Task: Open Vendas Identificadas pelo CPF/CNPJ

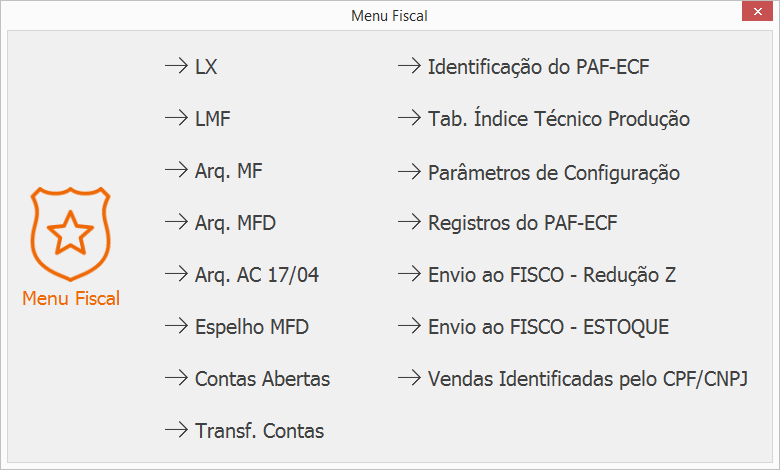Action: [x=587, y=378]
